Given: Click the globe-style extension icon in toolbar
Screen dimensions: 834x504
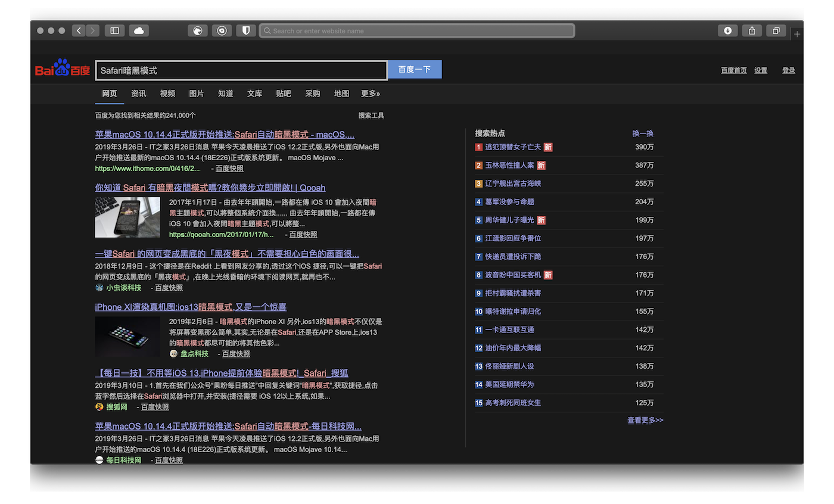Looking at the screenshot, I should [x=197, y=30].
